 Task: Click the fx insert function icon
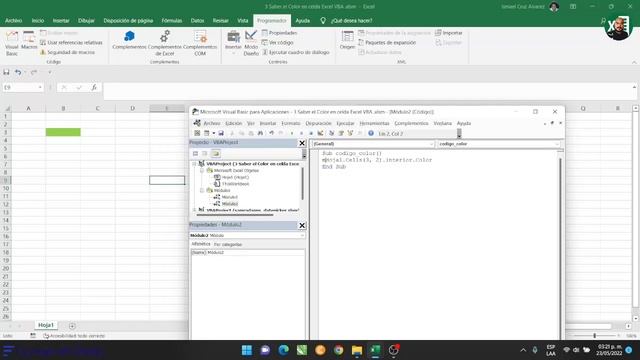pyautogui.click(x=94, y=87)
